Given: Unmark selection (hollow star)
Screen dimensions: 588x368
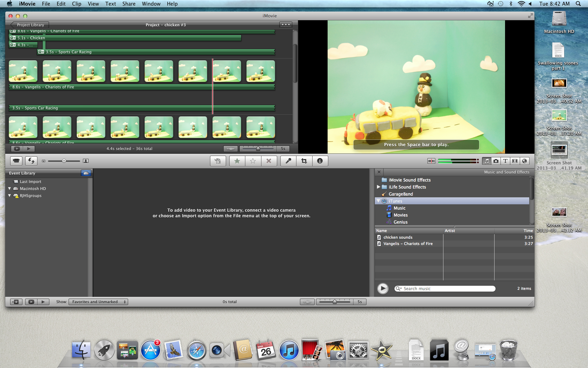Looking at the screenshot, I should (253, 161).
